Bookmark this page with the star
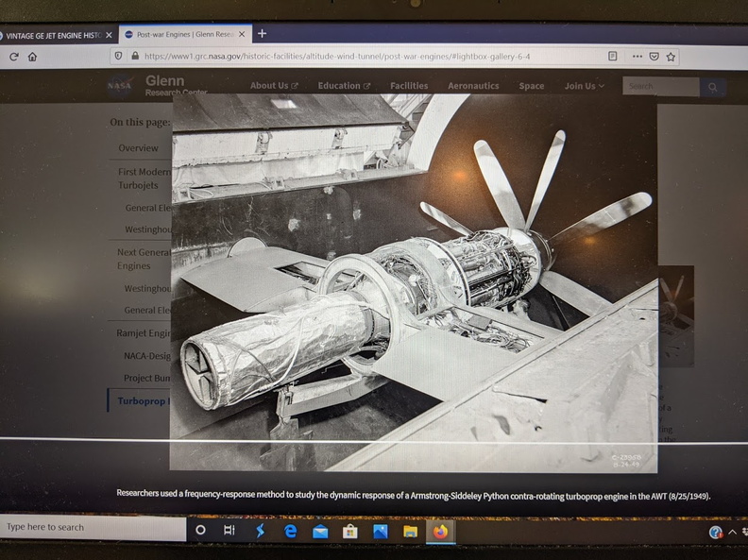The width and height of the screenshot is (748, 560). [x=671, y=57]
